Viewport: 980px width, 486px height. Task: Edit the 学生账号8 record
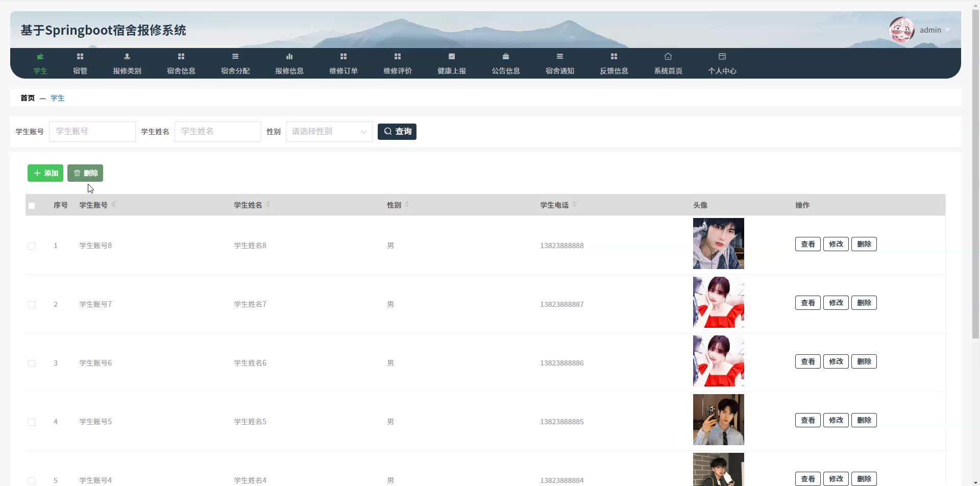point(836,244)
